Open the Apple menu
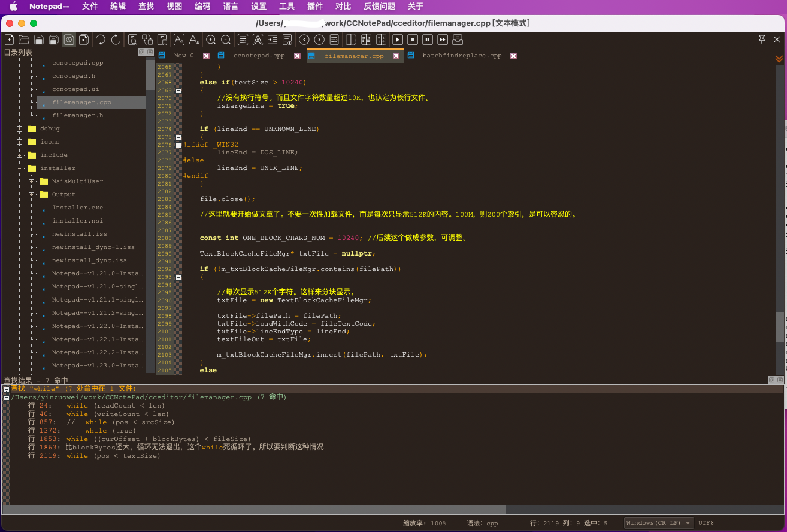This screenshot has width=787, height=532. pos(13,7)
